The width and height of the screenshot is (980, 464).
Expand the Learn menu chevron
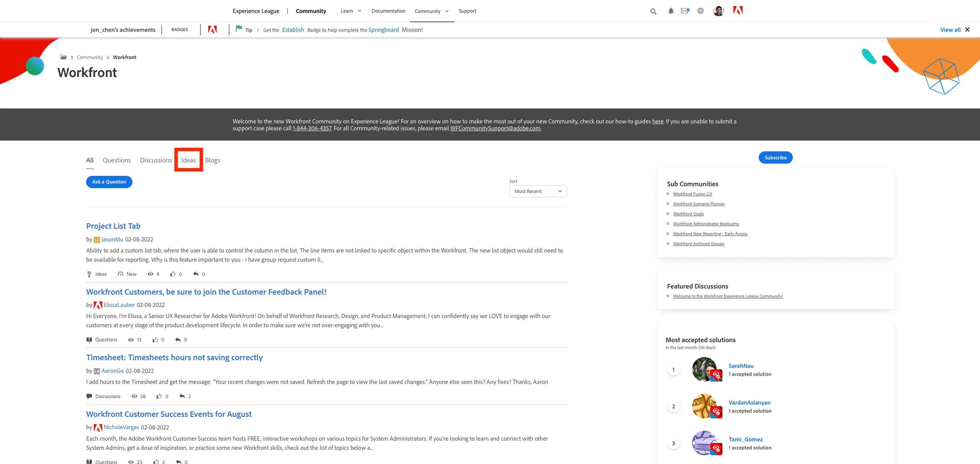click(x=359, y=11)
